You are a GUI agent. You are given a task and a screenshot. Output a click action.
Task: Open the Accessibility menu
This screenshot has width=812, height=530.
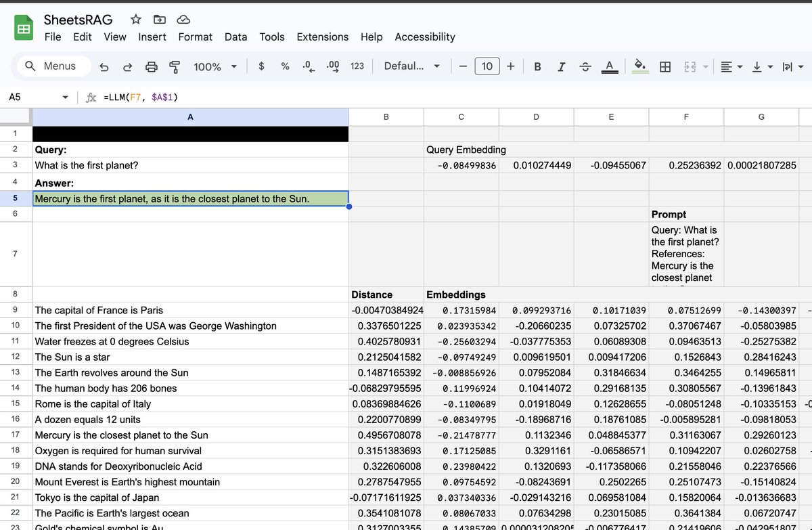click(x=425, y=37)
